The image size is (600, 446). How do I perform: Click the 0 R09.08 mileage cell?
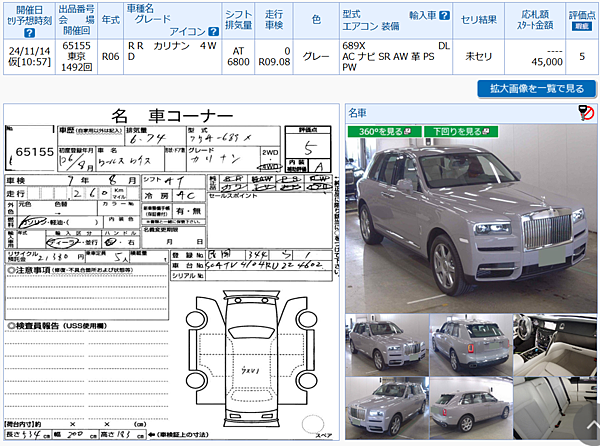pos(274,56)
